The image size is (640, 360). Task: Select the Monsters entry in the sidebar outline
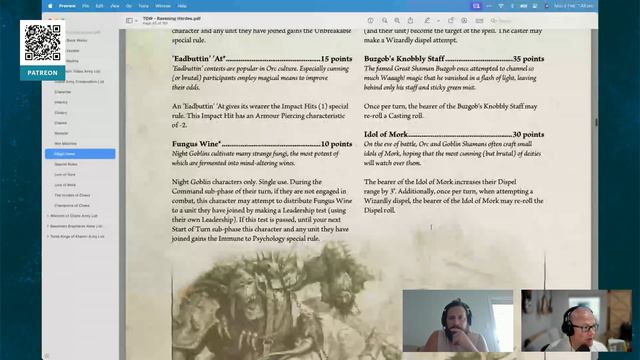(x=61, y=133)
